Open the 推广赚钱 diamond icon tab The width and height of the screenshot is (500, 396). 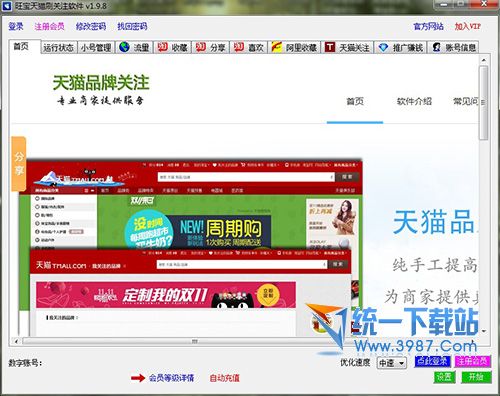[x=401, y=47]
